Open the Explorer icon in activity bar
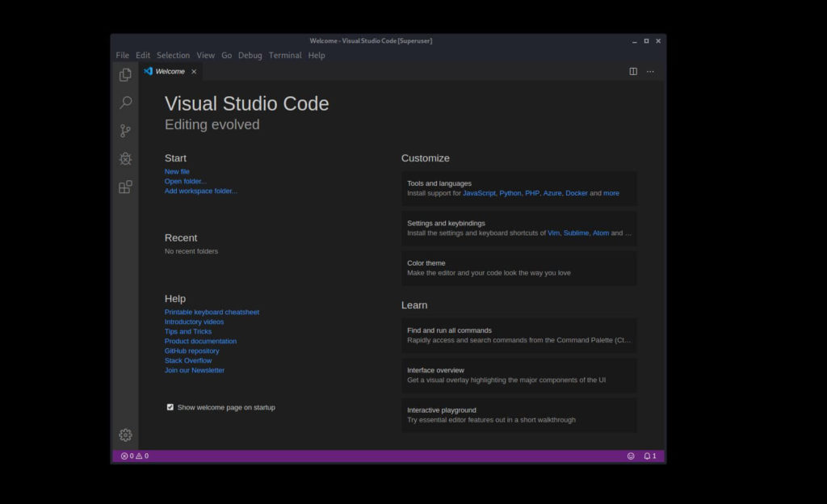Image resolution: width=827 pixels, height=504 pixels. pos(125,73)
